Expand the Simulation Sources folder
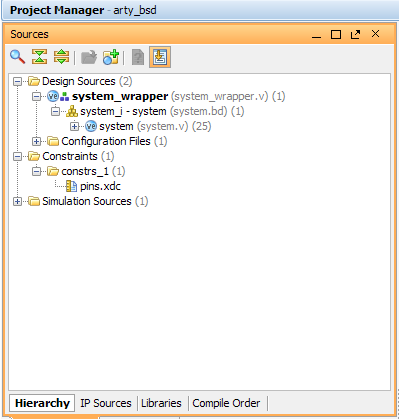The width and height of the screenshot is (399, 419). 17,201
